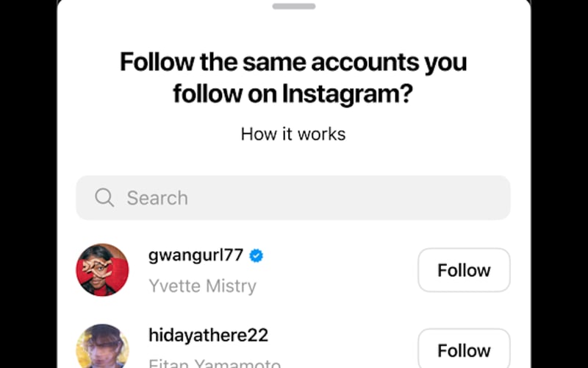Image resolution: width=588 pixels, height=368 pixels.
Task: Tap the hidayathere22 username
Action: pos(208,336)
